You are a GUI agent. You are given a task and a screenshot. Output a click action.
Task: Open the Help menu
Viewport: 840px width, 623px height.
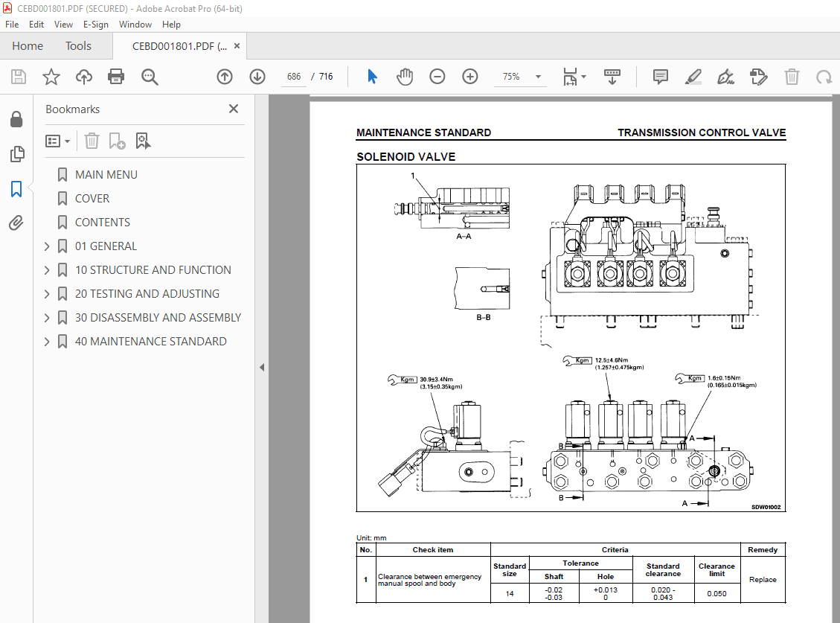(x=171, y=24)
